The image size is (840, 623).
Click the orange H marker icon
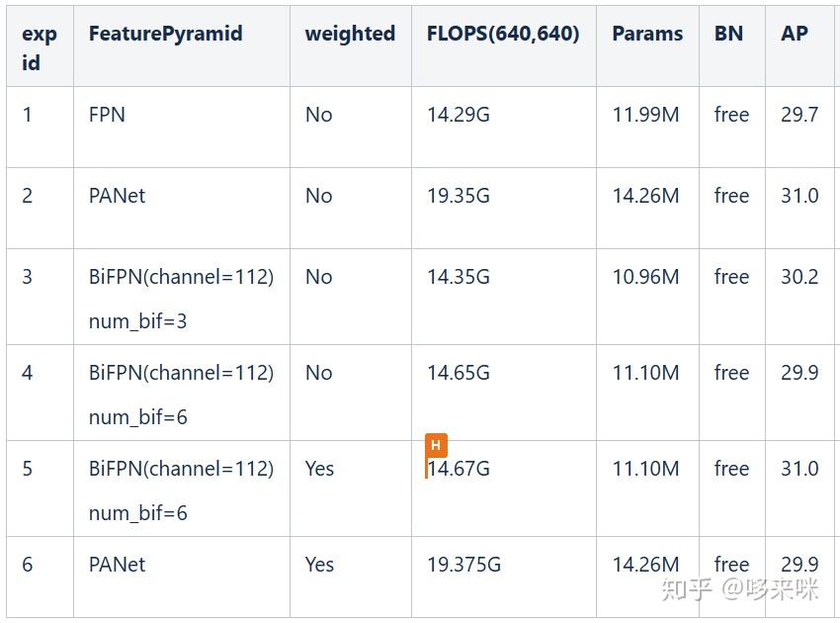pos(436,445)
